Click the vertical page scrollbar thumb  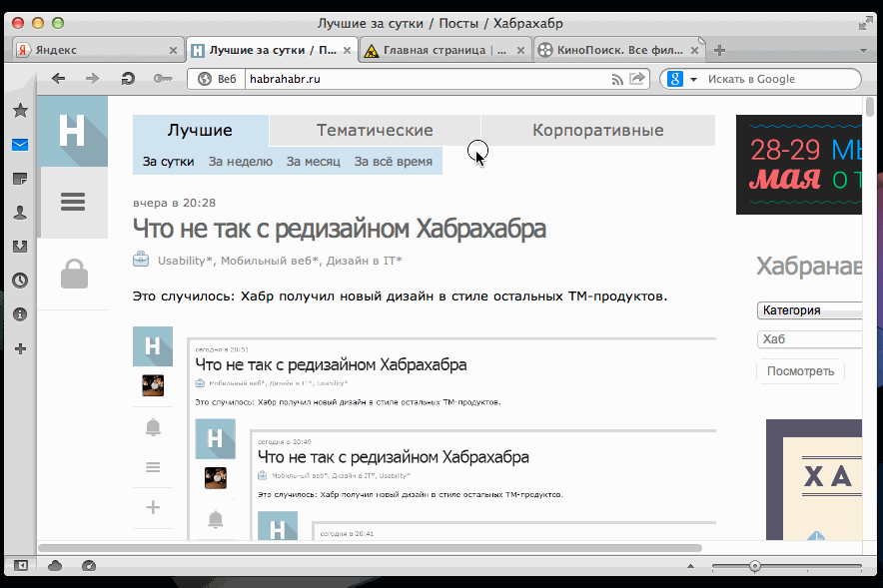870,107
